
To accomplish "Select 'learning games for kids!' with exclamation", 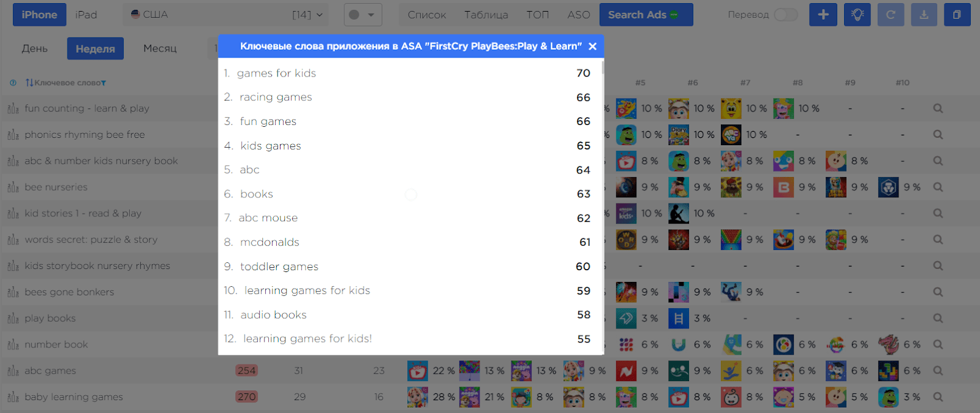I will [307, 338].
